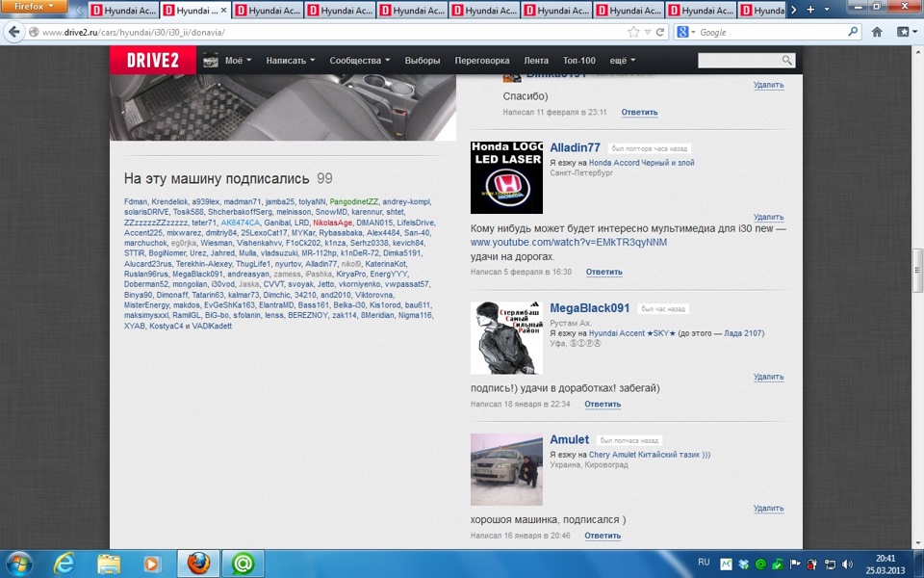Open Chery Amulet Китайский тазик link
Image resolution: width=924 pixels, height=578 pixels.
650,455
